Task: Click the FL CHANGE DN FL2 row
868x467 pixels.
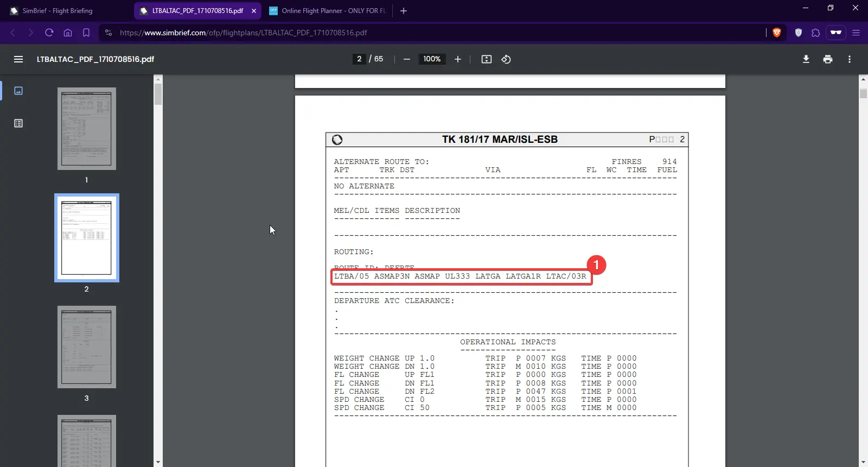Action: tap(486, 392)
